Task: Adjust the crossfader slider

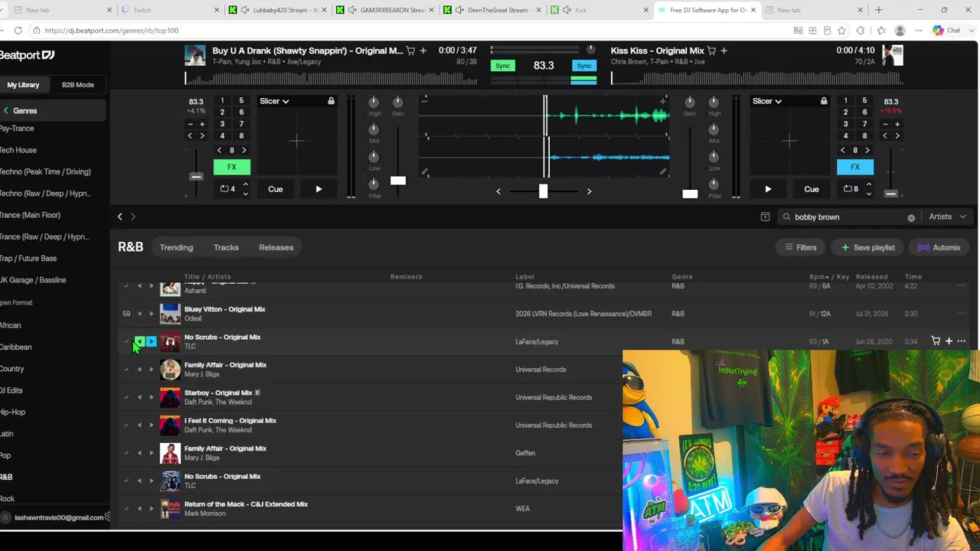Action: [x=543, y=191]
